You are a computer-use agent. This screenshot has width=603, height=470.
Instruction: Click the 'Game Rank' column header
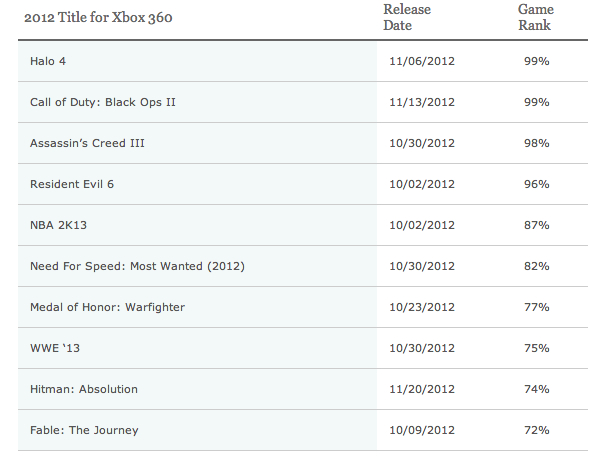[536, 17]
